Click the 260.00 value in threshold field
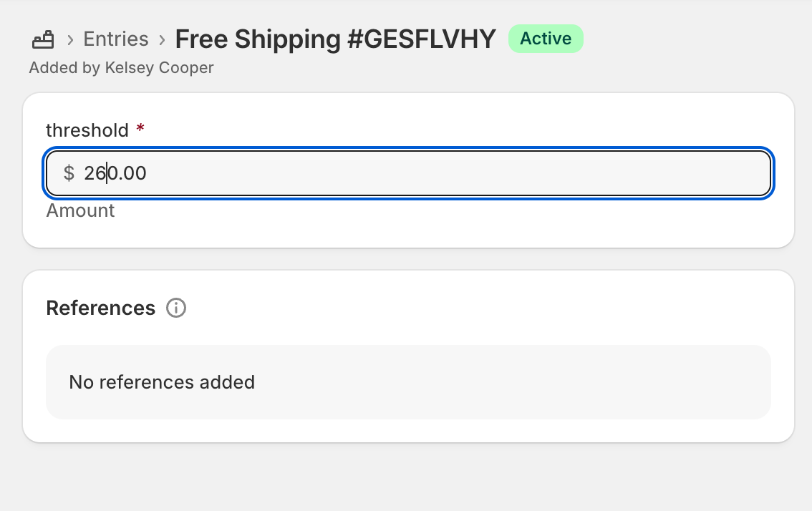812x511 pixels. click(x=115, y=173)
